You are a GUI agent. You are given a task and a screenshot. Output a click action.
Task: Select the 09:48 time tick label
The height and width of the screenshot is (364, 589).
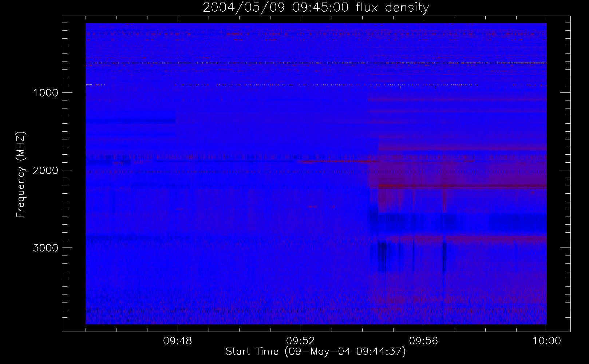pos(178,341)
